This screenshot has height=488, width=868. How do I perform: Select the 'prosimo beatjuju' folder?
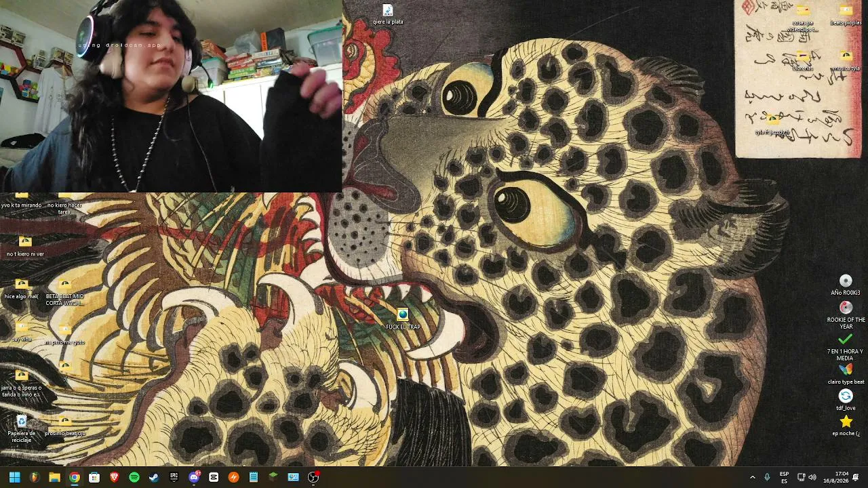click(64, 426)
